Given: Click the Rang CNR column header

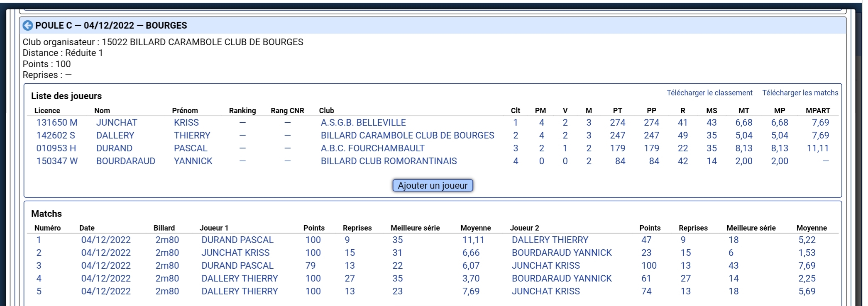Looking at the screenshot, I should pyautogui.click(x=287, y=111).
